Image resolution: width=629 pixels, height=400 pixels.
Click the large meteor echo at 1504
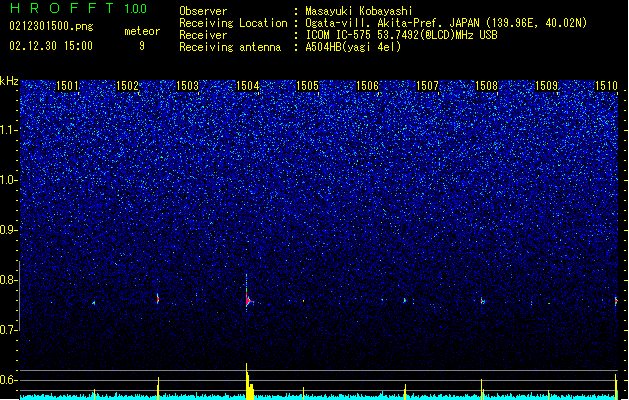pyautogui.click(x=248, y=299)
